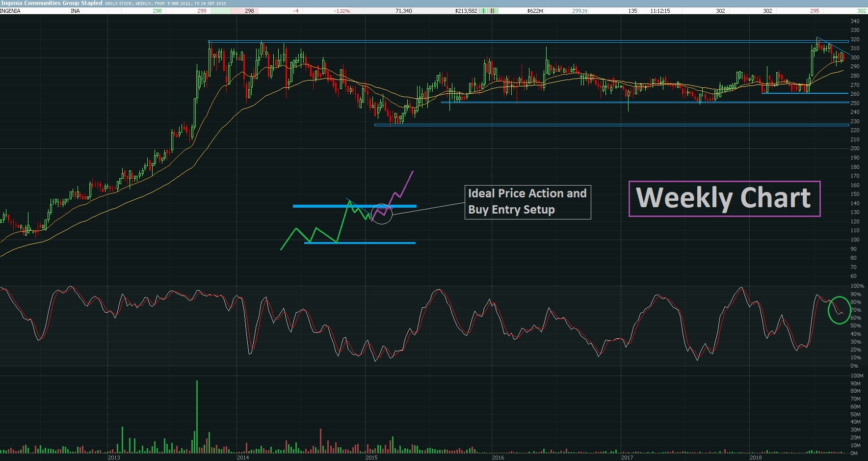This screenshot has height=461, width=868.
Task: Click the -1.32% percent change cell
Action: (342, 11)
